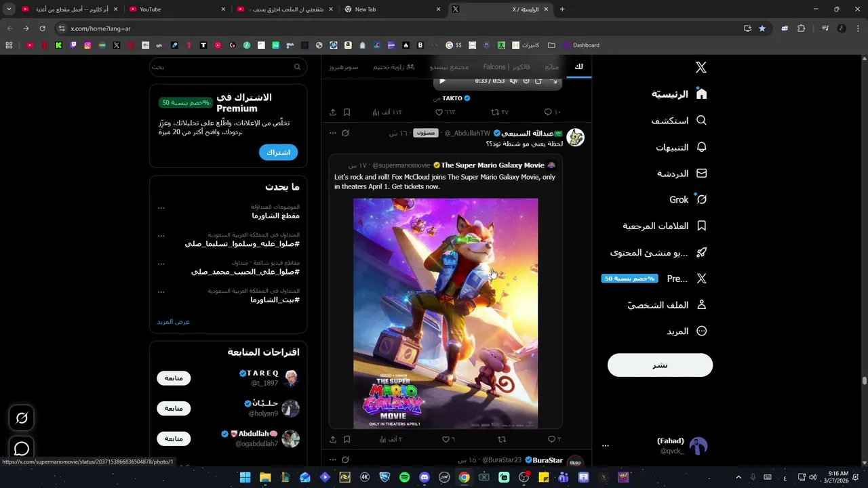The image size is (868, 488).
Task: Open options for #بيت_الشاورما trend
Action: [x=161, y=291]
